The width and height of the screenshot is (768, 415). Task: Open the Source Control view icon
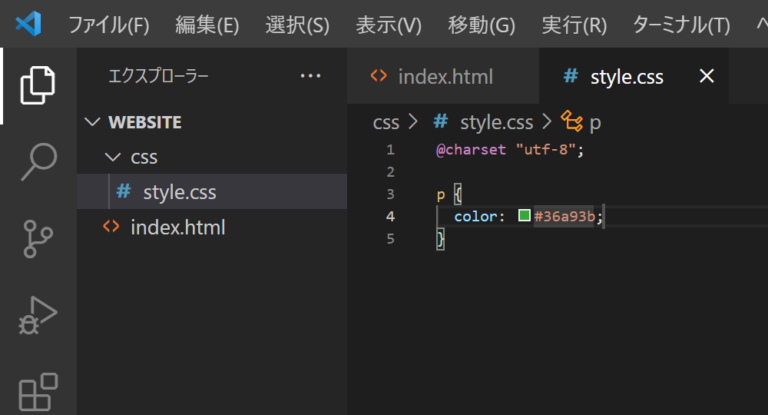(x=38, y=239)
